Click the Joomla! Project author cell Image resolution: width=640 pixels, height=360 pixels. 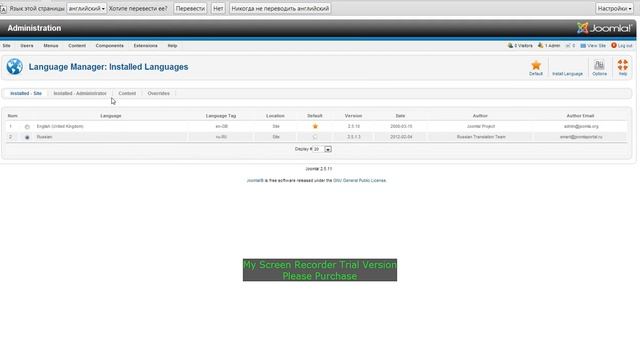pos(481,127)
